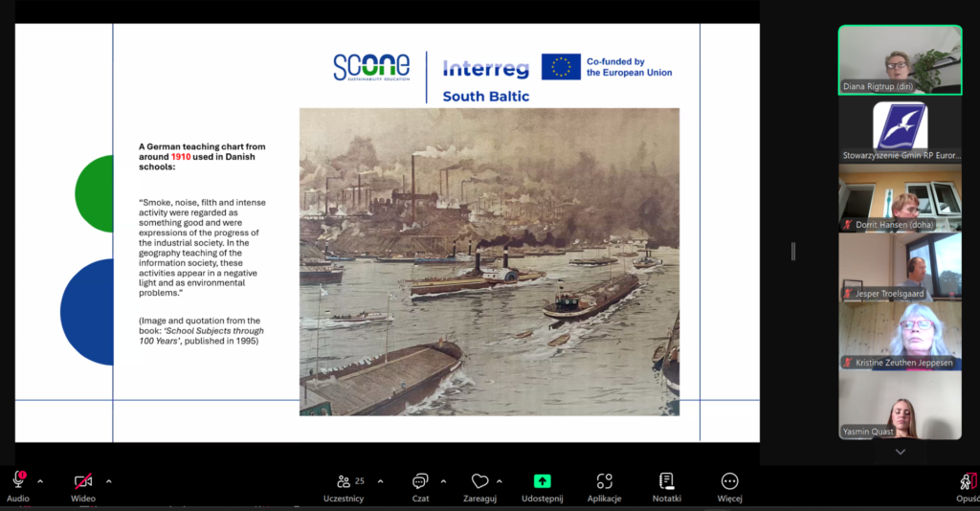980x511 pixels.
Task: Click the green Udostępnij share screen icon
Action: click(542, 481)
